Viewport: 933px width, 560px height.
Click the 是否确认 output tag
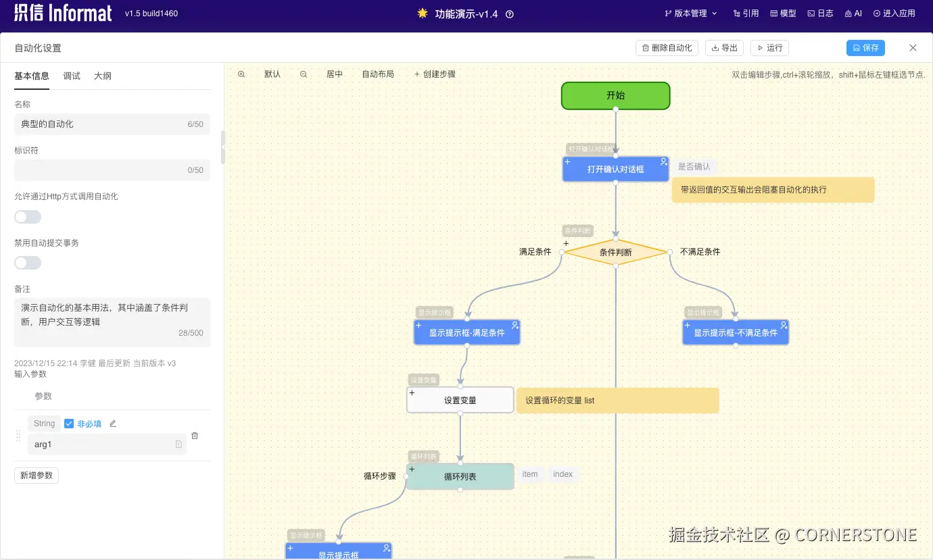(694, 167)
